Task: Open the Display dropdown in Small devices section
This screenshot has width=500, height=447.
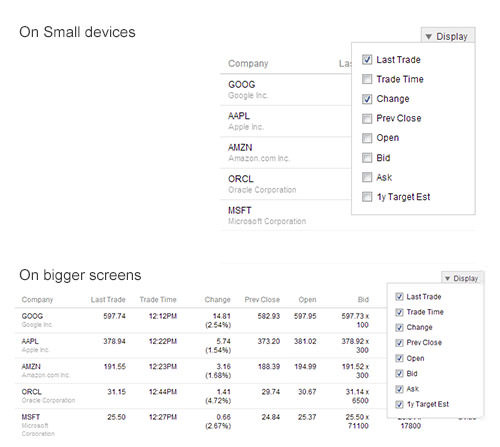Action: pyautogui.click(x=448, y=36)
